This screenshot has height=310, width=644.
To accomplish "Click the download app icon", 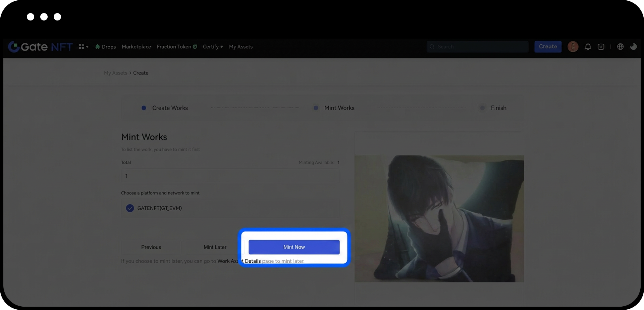I will click(601, 47).
